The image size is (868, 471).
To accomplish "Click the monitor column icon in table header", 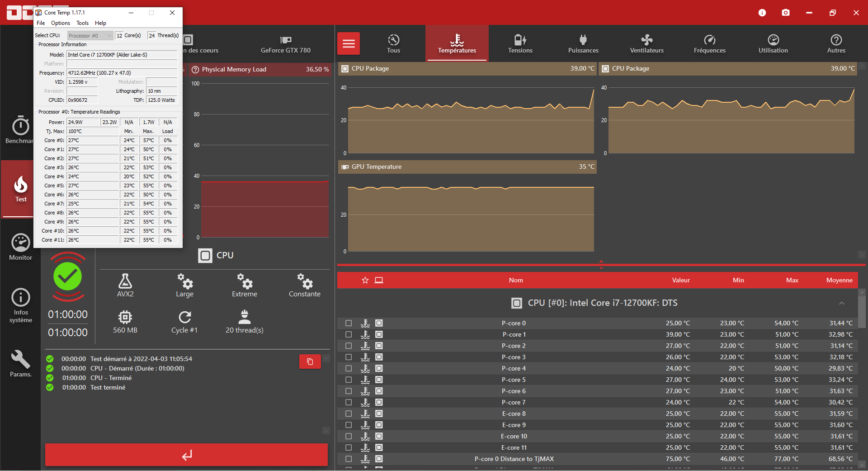I will coord(379,281).
